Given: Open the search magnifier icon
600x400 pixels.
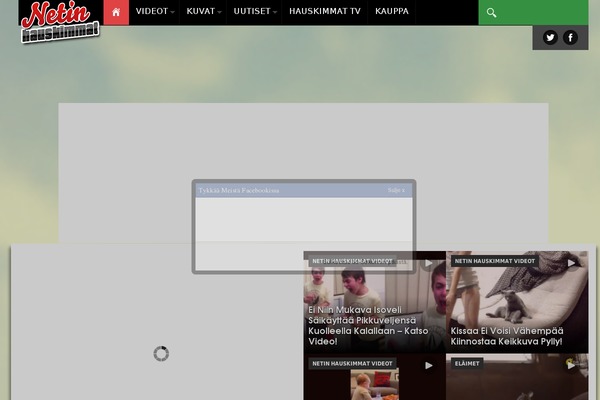Looking at the screenshot, I should pyautogui.click(x=491, y=13).
